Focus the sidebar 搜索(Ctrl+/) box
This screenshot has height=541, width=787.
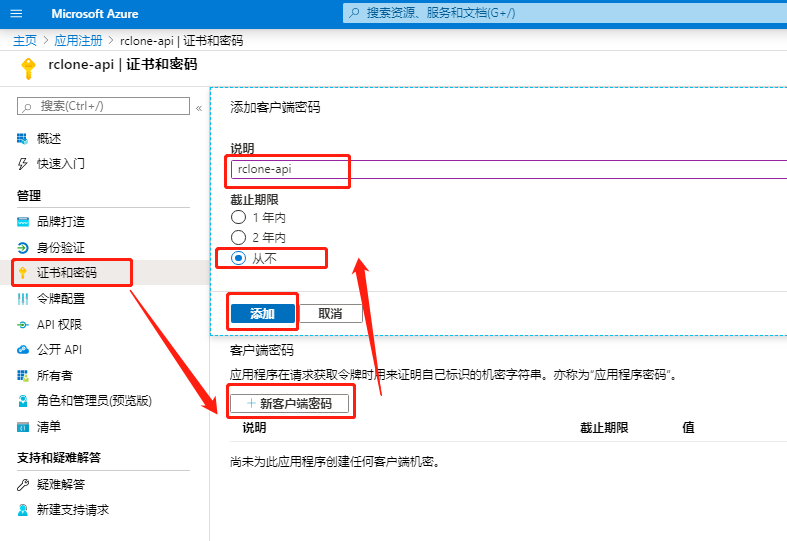103,106
